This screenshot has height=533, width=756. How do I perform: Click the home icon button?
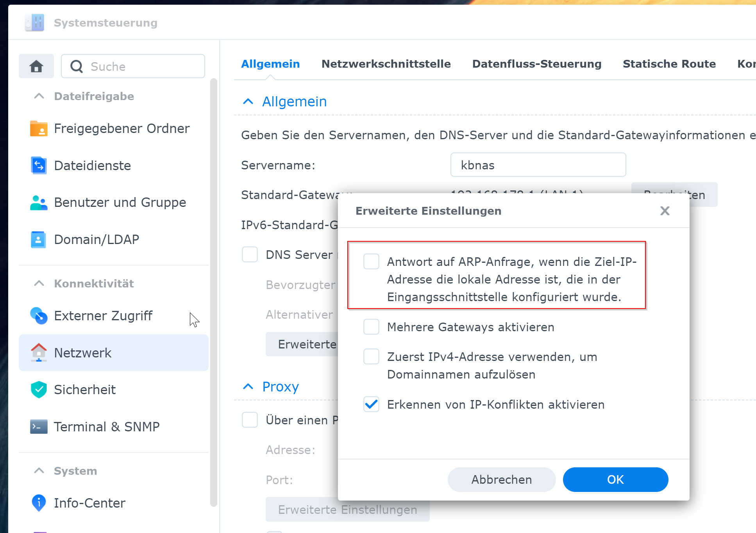(x=36, y=66)
